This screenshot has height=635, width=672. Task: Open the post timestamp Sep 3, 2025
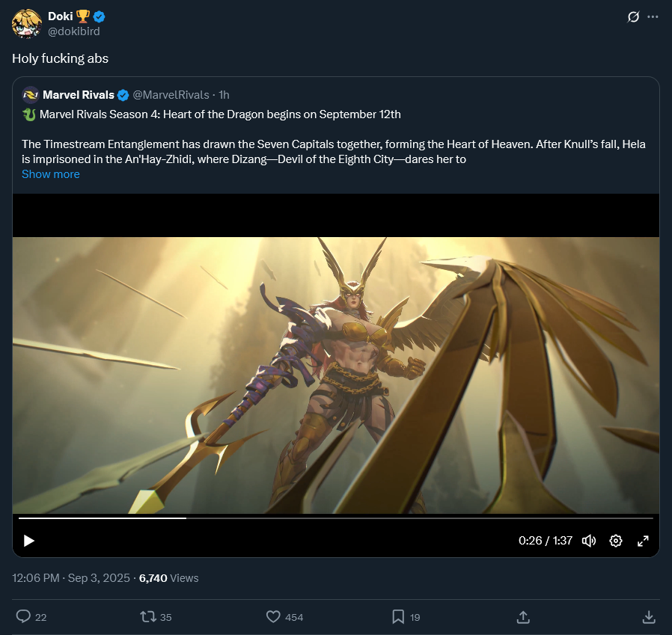71,578
